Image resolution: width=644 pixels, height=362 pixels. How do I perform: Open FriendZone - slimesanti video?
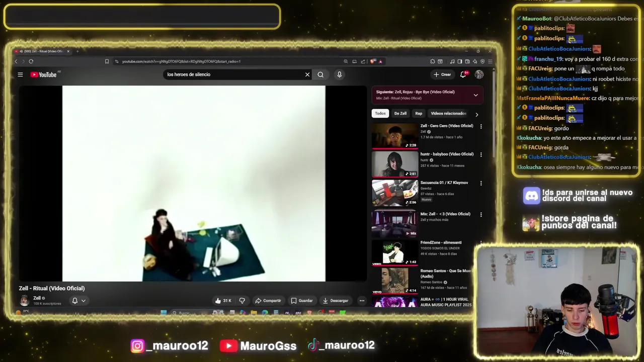tap(395, 252)
